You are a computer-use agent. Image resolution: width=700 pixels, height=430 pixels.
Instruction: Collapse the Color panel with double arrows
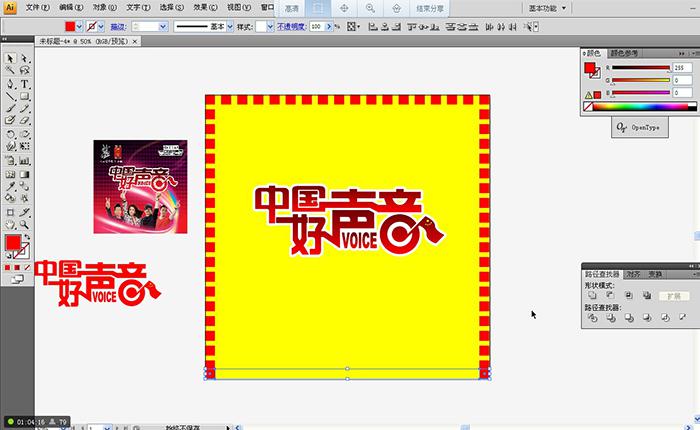click(x=682, y=53)
